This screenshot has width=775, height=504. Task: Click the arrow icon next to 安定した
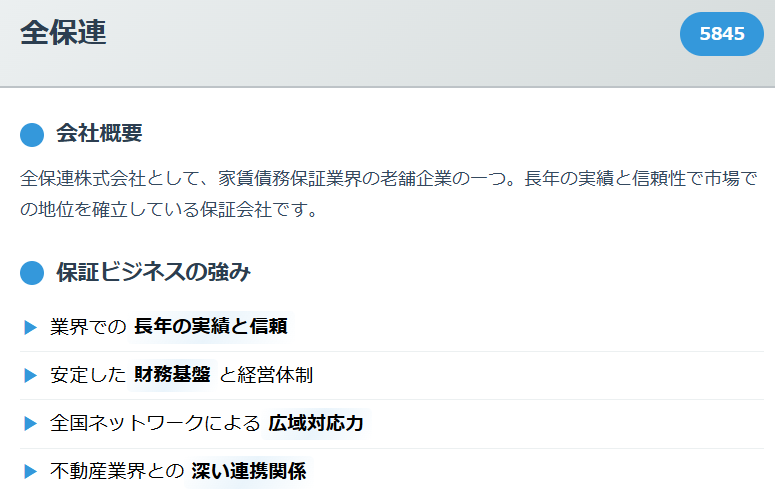click(31, 376)
